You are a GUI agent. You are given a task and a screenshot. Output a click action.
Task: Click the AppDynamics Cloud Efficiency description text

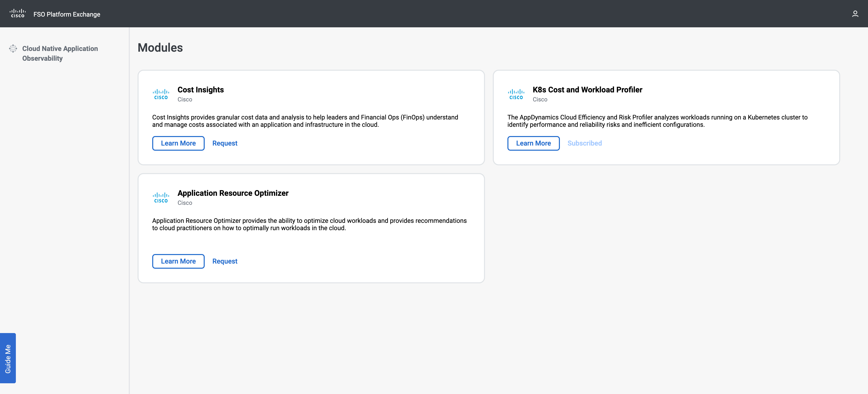click(x=657, y=121)
